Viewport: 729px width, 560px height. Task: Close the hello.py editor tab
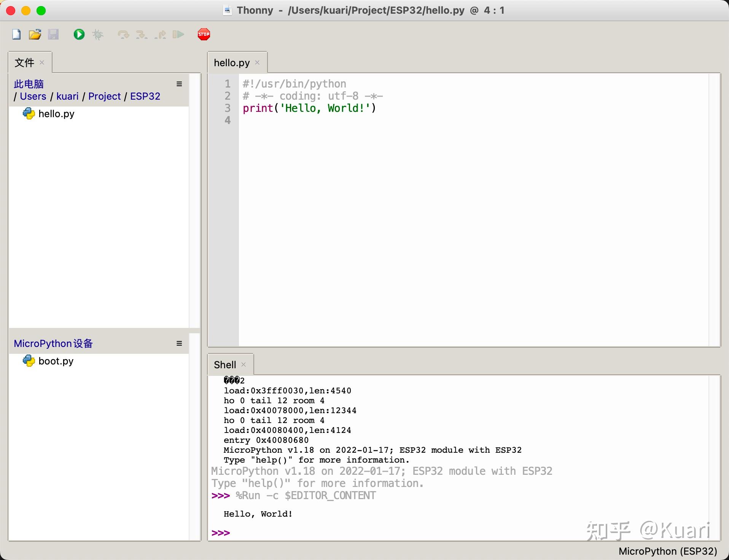[257, 62]
